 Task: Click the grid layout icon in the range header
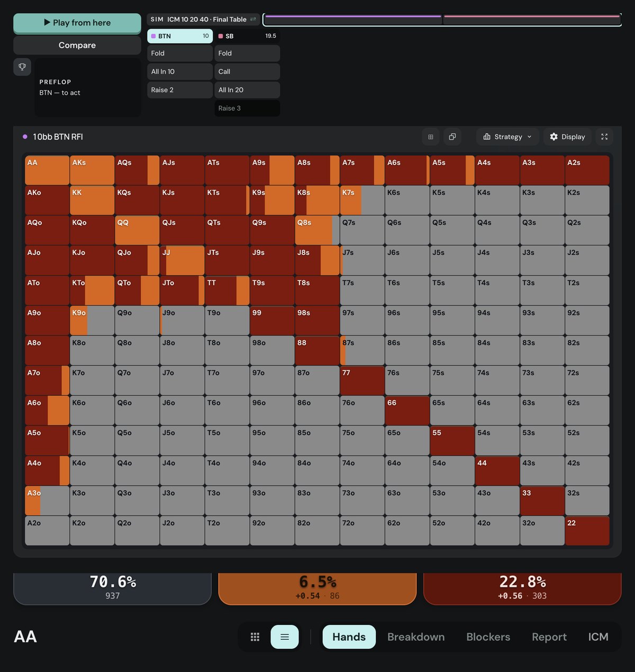tap(431, 137)
